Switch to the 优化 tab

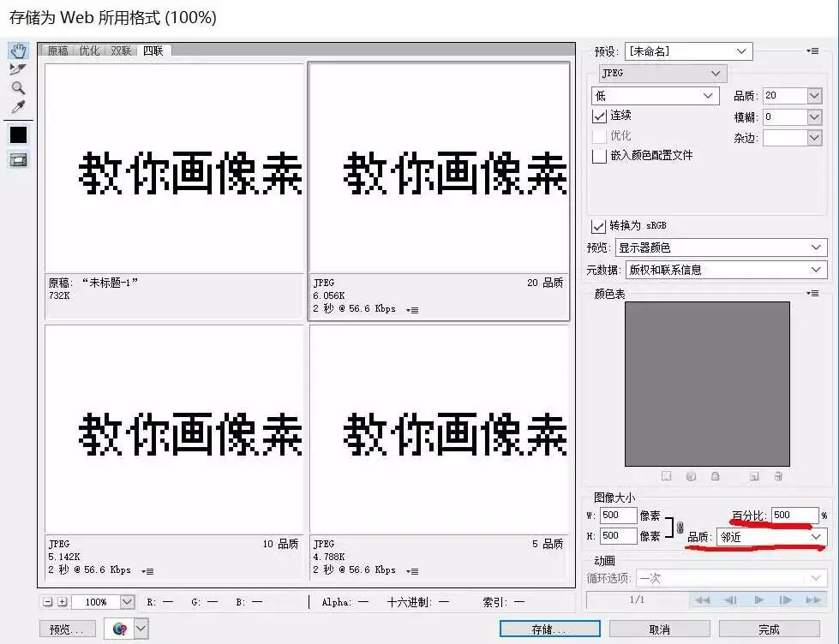click(x=89, y=51)
